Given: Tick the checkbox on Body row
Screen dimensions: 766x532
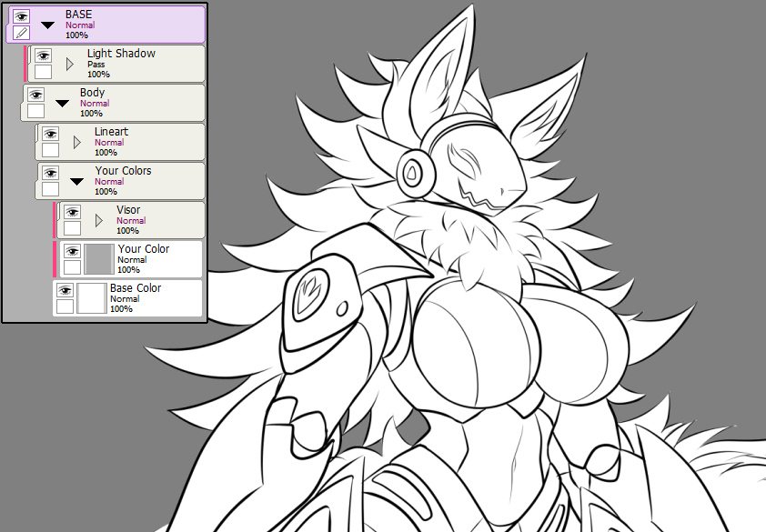Looking at the screenshot, I should point(35,111).
